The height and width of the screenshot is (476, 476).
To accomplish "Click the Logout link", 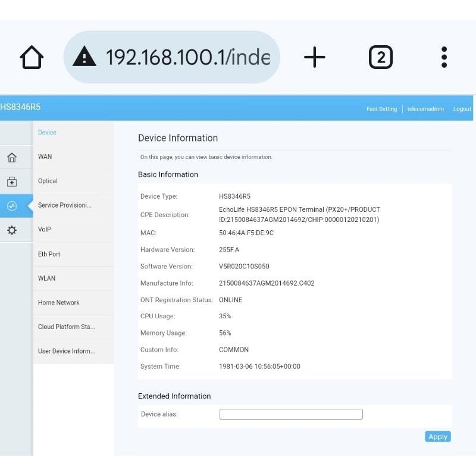I will click(x=462, y=109).
